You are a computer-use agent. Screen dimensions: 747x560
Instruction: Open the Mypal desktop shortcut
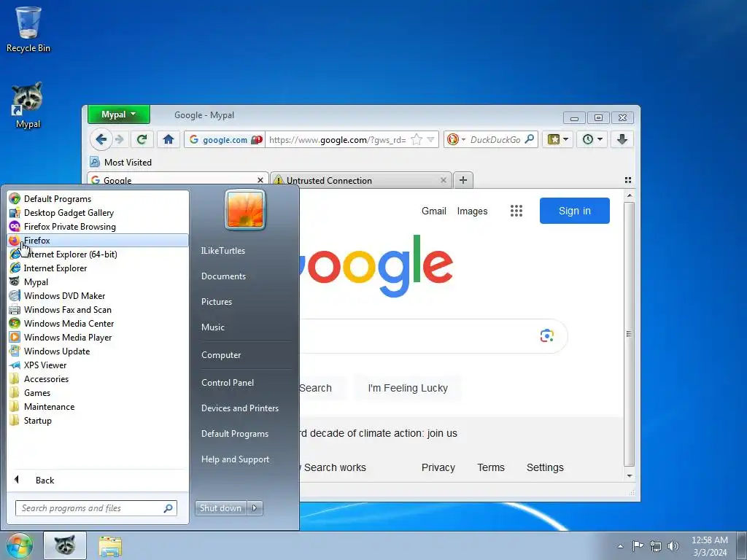(28, 106)
